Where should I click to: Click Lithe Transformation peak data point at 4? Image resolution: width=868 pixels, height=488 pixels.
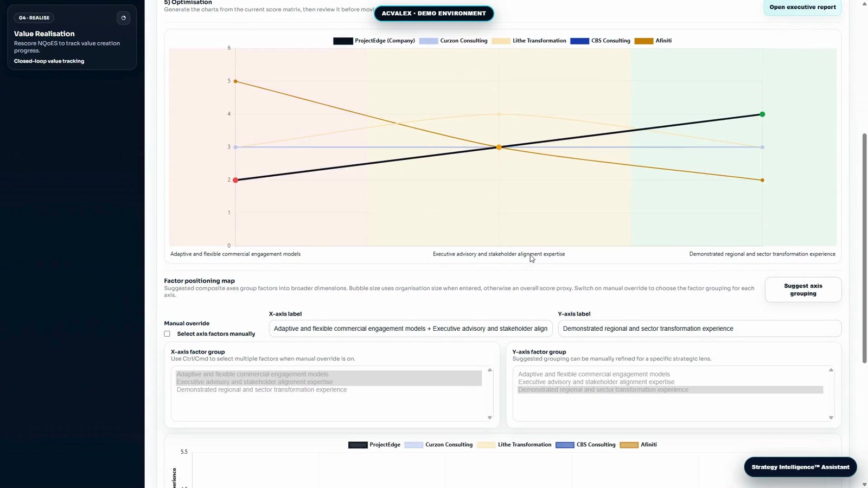tap(499, 114)
